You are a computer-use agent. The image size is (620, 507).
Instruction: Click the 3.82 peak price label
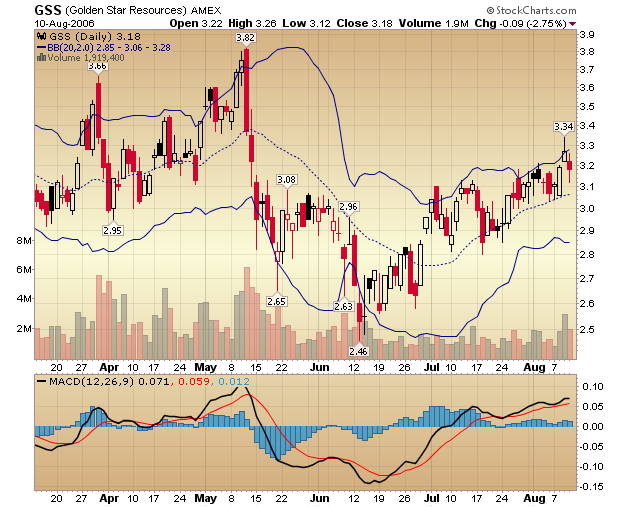(x=246, y=38)
